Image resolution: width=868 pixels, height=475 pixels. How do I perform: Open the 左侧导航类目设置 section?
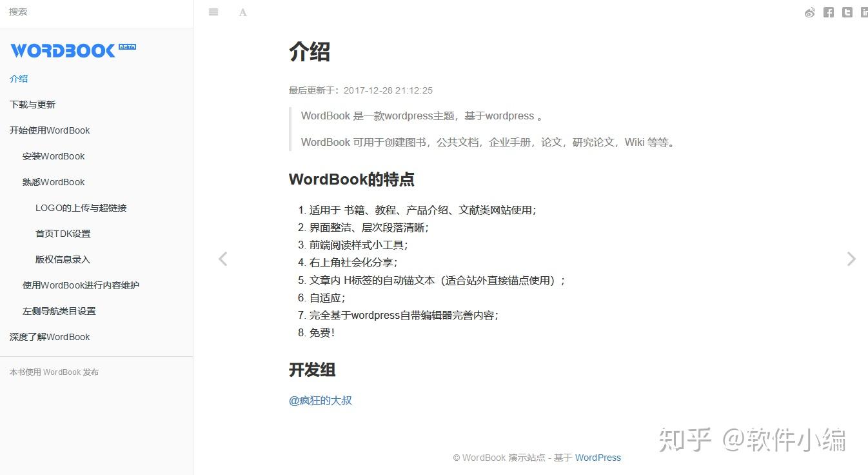tap(59, 311)
